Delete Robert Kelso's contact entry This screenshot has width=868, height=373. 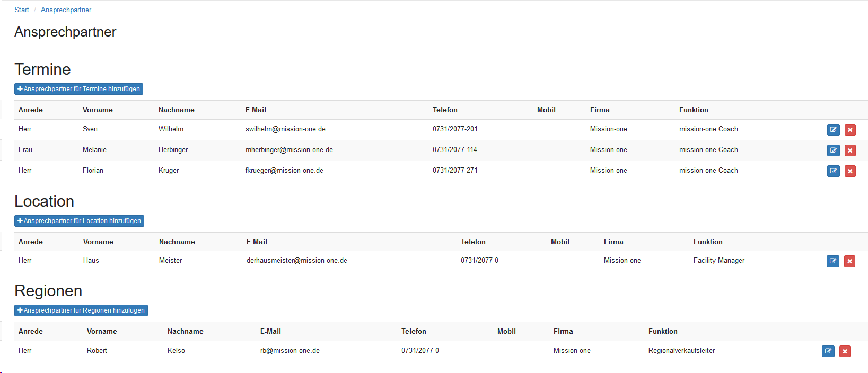point(845,351)
